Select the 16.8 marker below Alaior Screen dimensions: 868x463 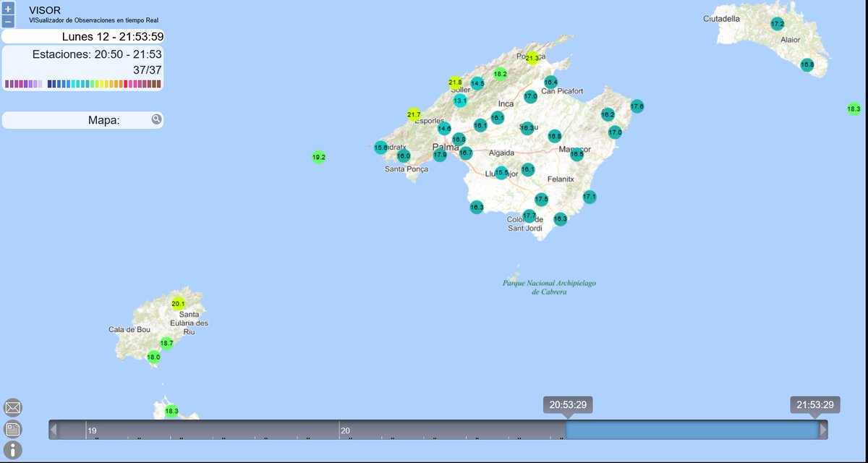click(x=807, y=64)
